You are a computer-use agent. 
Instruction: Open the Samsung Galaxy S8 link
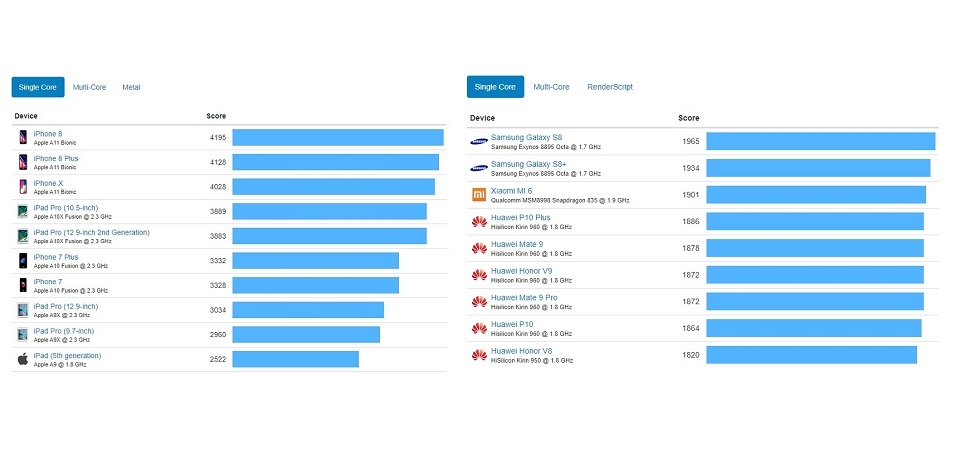tap(527, 137)
